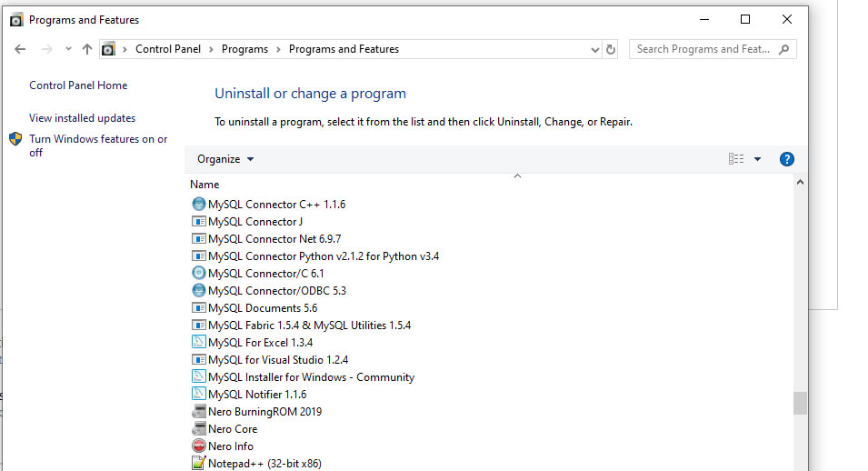
Task: Click the search magnifier icon
Action: [x=783, y=49]
